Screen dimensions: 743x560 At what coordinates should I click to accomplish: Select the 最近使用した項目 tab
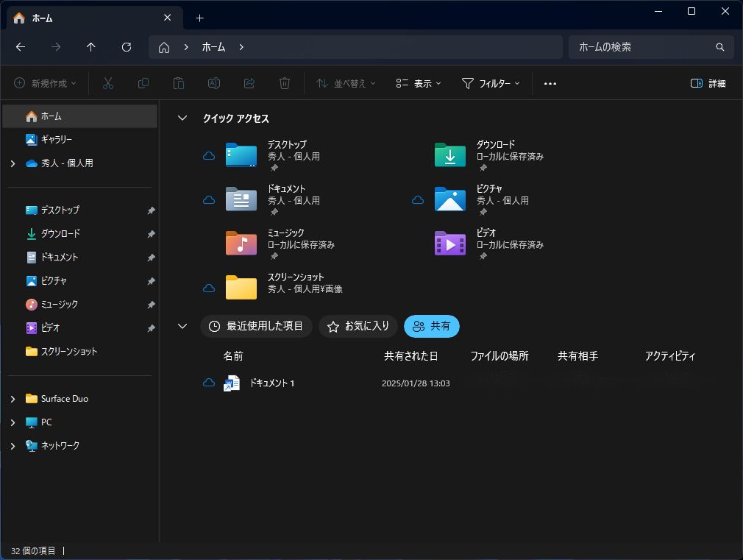[x=256, y=326]
